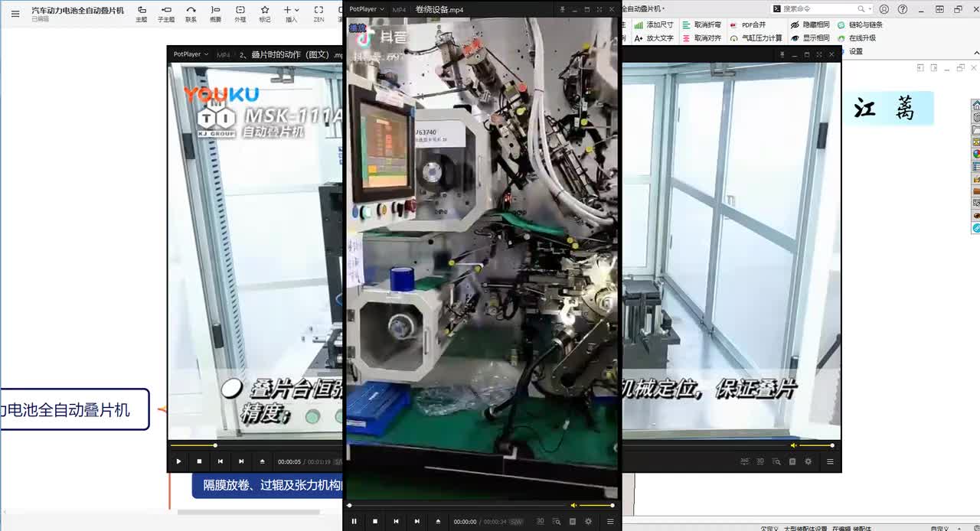Pin the back player window on top
Viewport: 980px width, 531px height.
[782, 54]
